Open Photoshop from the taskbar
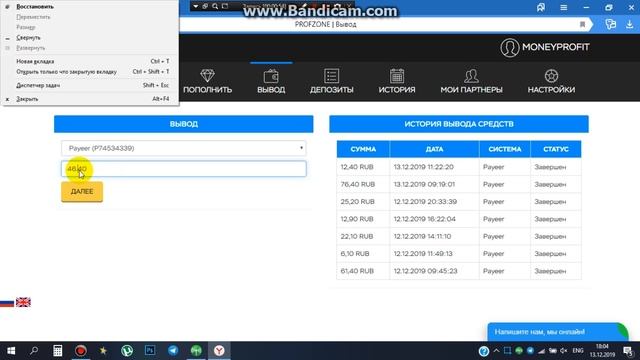640x360 pixels. [150, 350]
